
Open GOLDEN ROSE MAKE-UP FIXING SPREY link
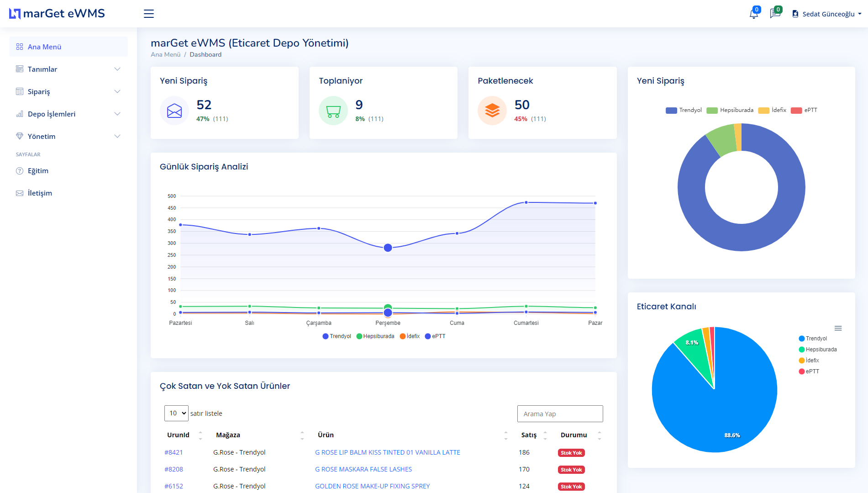[x=373, y=486]
